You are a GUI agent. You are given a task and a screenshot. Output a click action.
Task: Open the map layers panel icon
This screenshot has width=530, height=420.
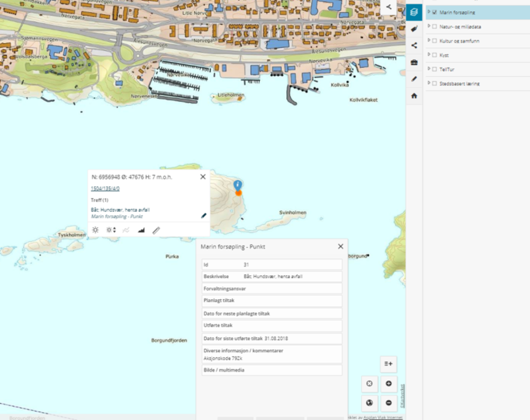(x=414, y=12)
